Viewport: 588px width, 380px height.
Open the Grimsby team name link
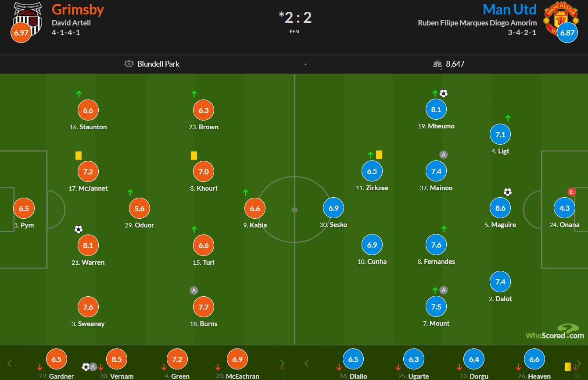click(x=78, y=9)
